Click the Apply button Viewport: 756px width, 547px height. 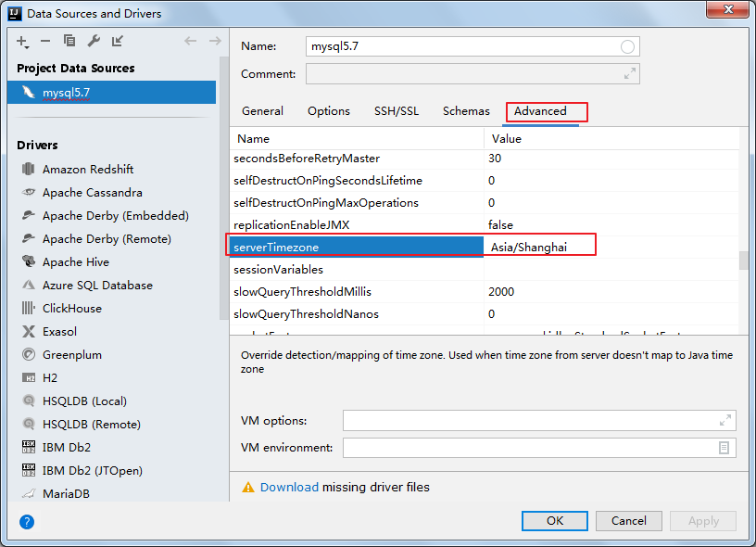coord(703,521)
